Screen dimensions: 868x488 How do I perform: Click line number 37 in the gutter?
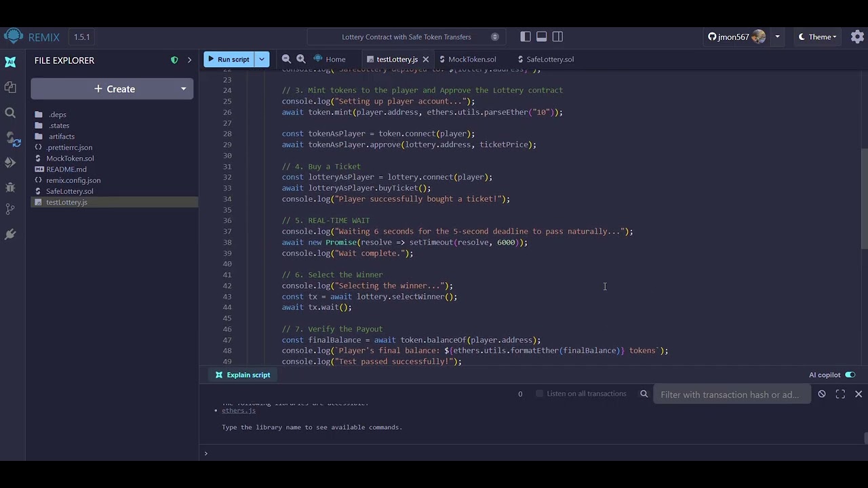click(x=227, y=231)
